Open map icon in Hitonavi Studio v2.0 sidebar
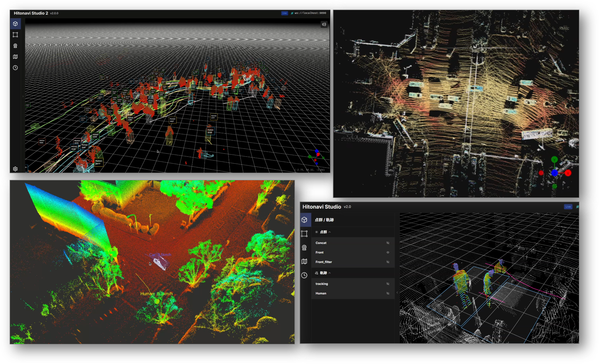 [x=304, y=261]
